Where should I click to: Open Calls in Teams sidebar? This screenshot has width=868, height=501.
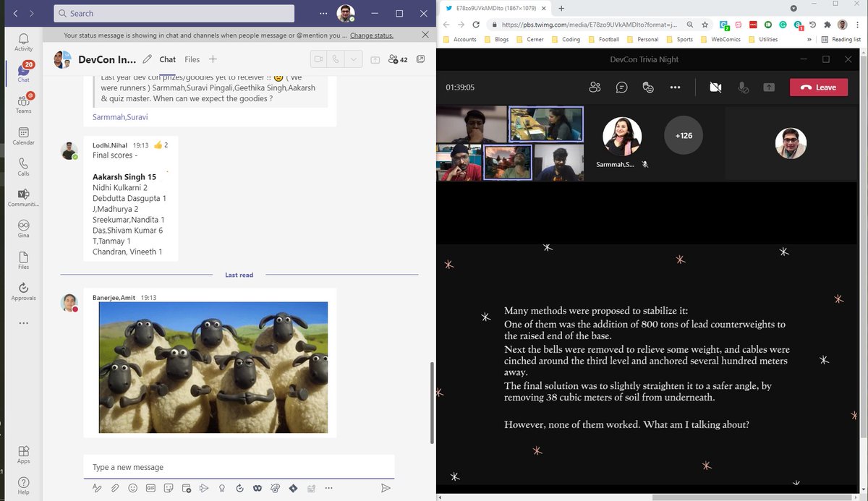23,166
